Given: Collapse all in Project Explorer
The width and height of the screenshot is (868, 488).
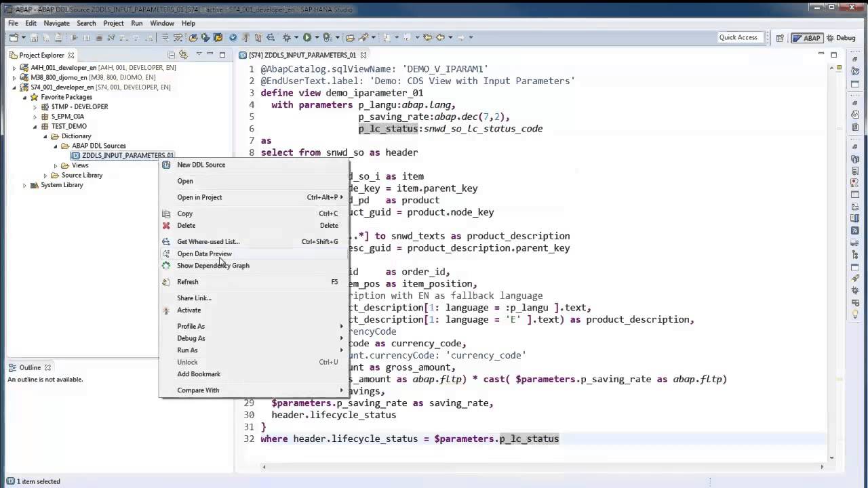Looking at the screenshot, I should coord(172,55).
